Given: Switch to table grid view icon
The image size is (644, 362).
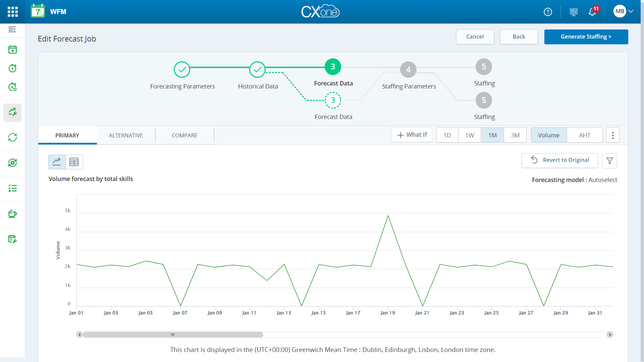Looking at the screenshot, I should [x=74, y=162].
